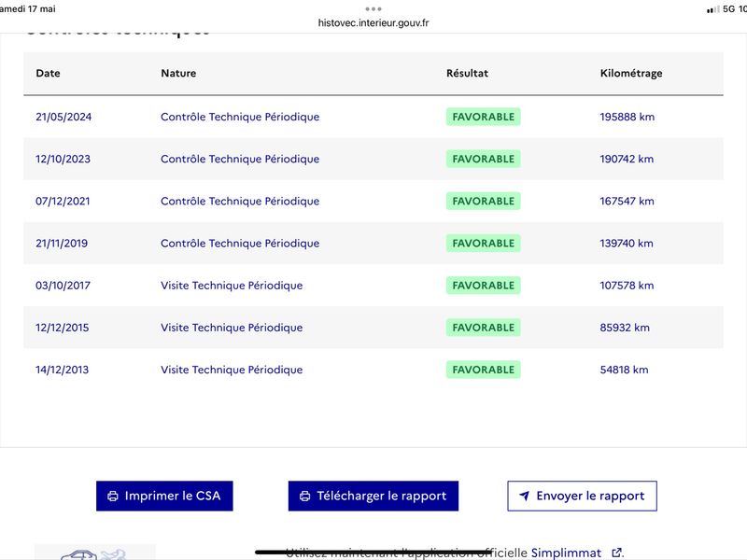Select the Résultat column header
Image resolution: width=747 pixels, height=560 pixels.
coord(468,74)
